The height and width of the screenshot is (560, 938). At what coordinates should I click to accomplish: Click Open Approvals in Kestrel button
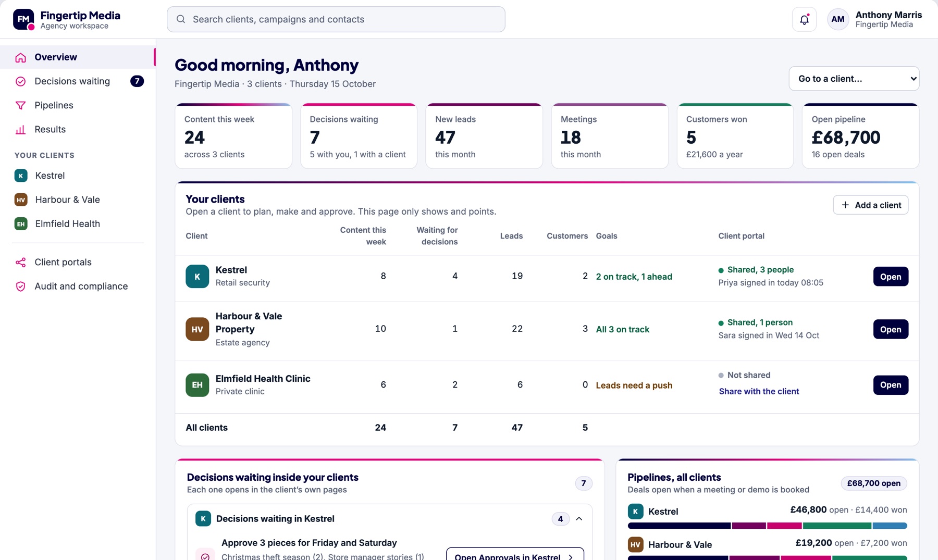click(515, 555)
